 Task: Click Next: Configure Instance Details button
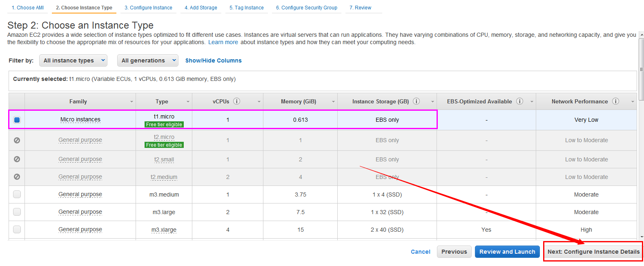[x=593, y=252]
